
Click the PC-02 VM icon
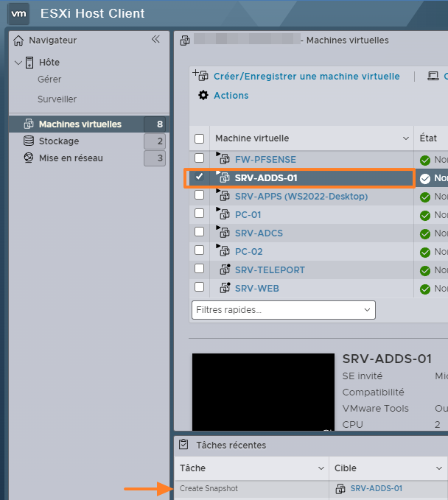click(224, 251)
